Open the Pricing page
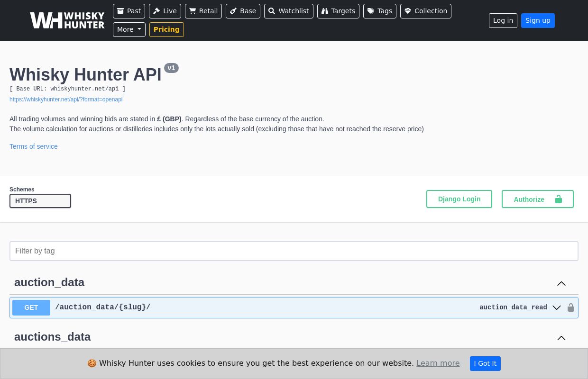The image size is (588, 379). [x=166, y=29]
